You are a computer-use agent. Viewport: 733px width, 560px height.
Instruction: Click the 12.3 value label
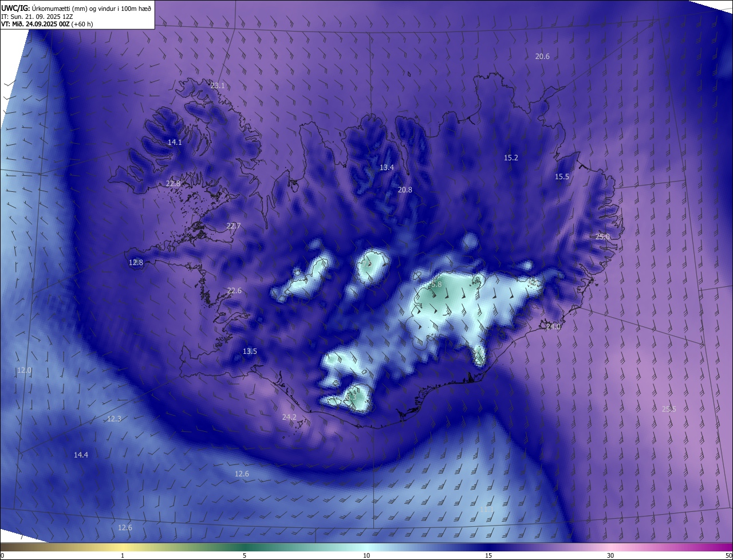(114, 419)
